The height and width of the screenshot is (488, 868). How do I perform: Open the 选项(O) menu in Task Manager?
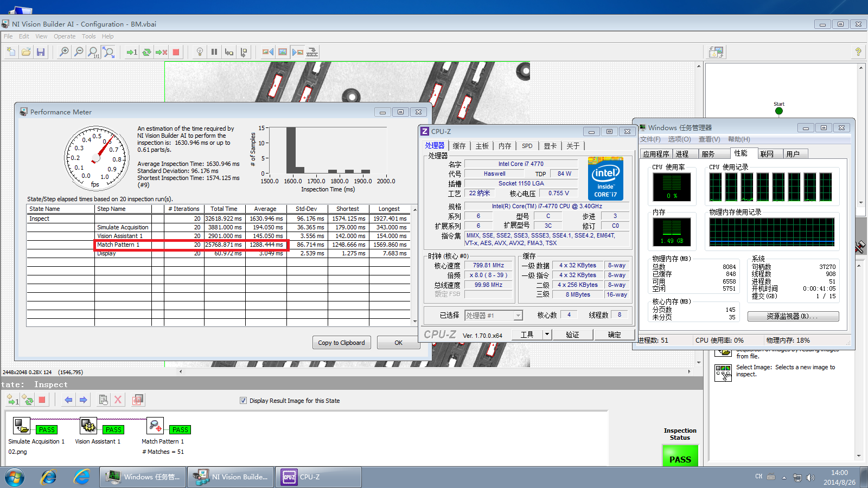point(679,139)
